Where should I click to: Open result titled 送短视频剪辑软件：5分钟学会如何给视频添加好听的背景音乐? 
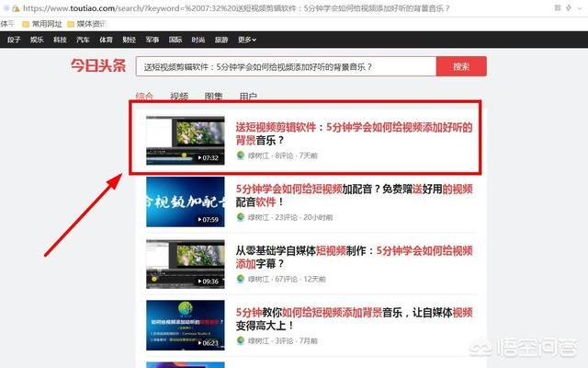[354, 133]
